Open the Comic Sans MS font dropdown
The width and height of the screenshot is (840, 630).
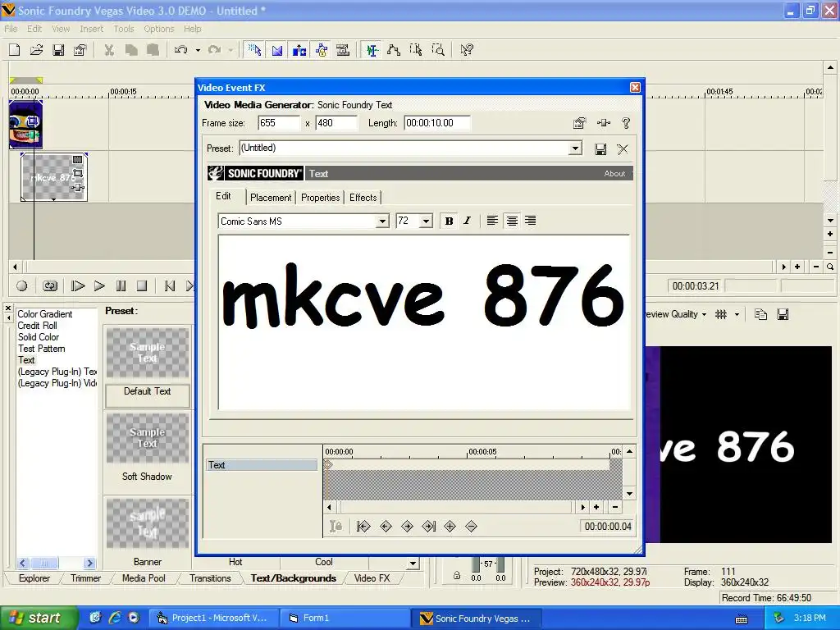tap(382, 221)
